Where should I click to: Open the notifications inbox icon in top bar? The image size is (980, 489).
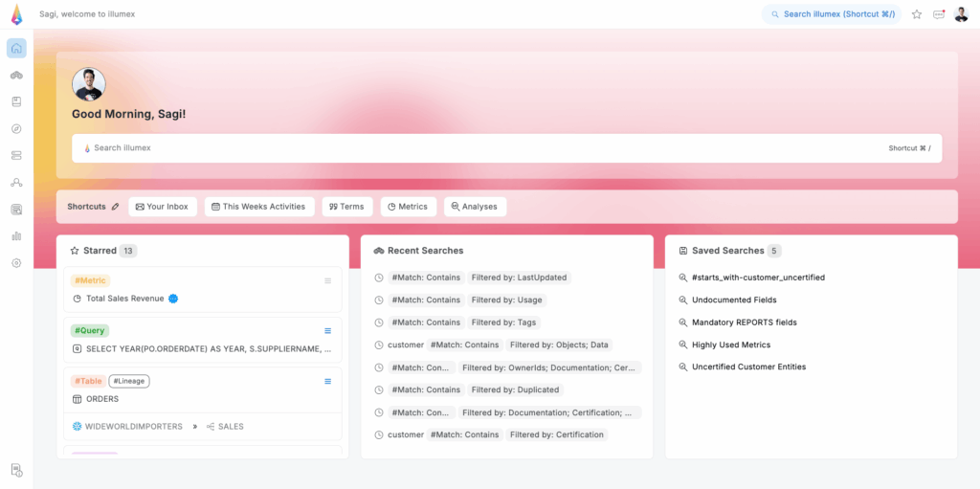[938, 14]
